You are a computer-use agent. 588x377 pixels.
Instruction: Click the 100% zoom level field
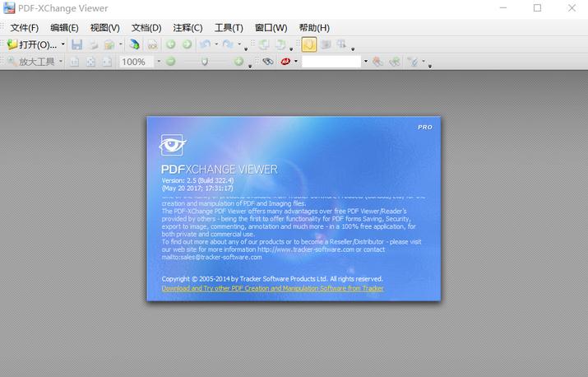click(x=137, y=62)
